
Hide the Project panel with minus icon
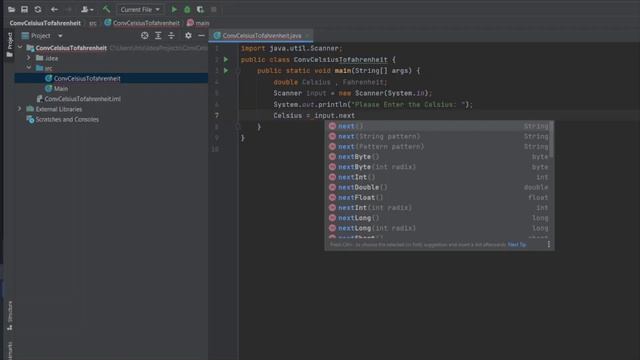point(201,36)
